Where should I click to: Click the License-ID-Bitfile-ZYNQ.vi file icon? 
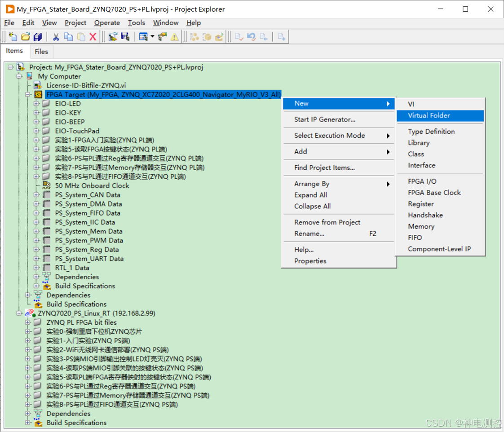38,85
